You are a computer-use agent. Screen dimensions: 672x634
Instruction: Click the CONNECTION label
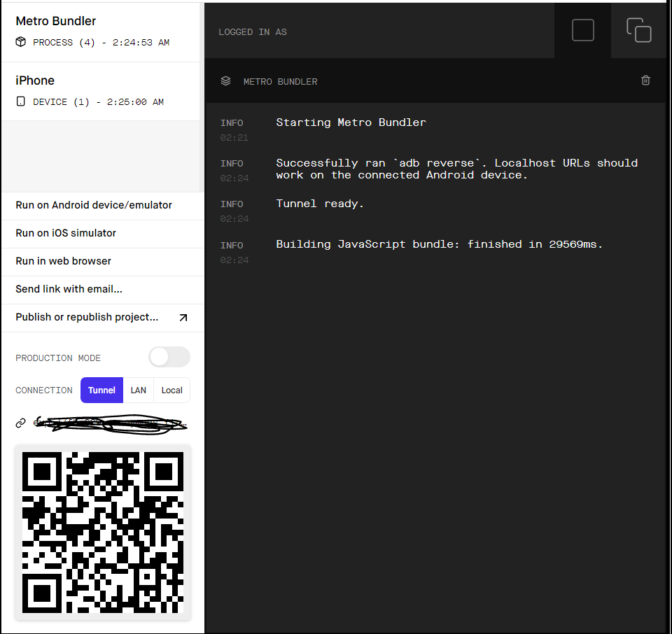point(44,390)
